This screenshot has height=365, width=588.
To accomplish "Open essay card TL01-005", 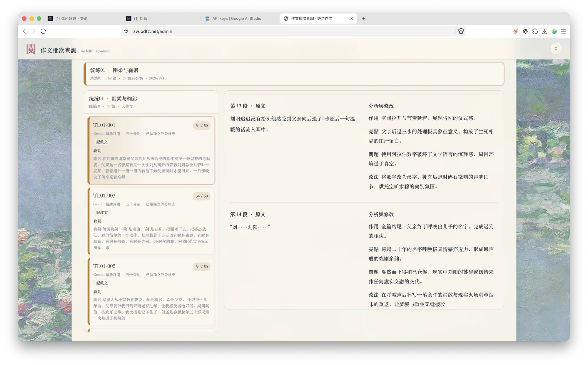I will pos(151,292).
